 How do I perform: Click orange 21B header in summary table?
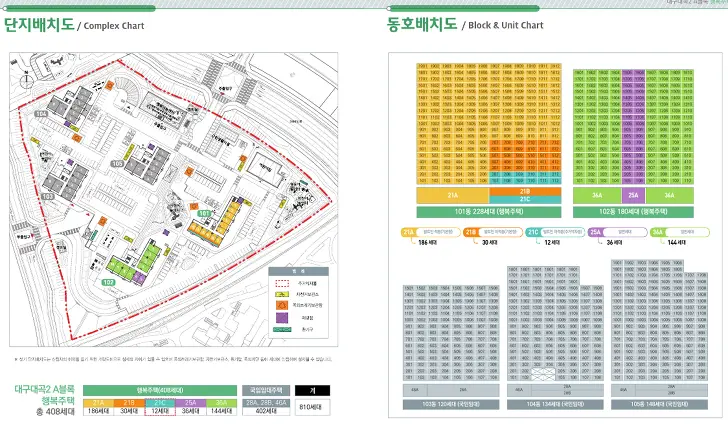click(x=129, y=403)
